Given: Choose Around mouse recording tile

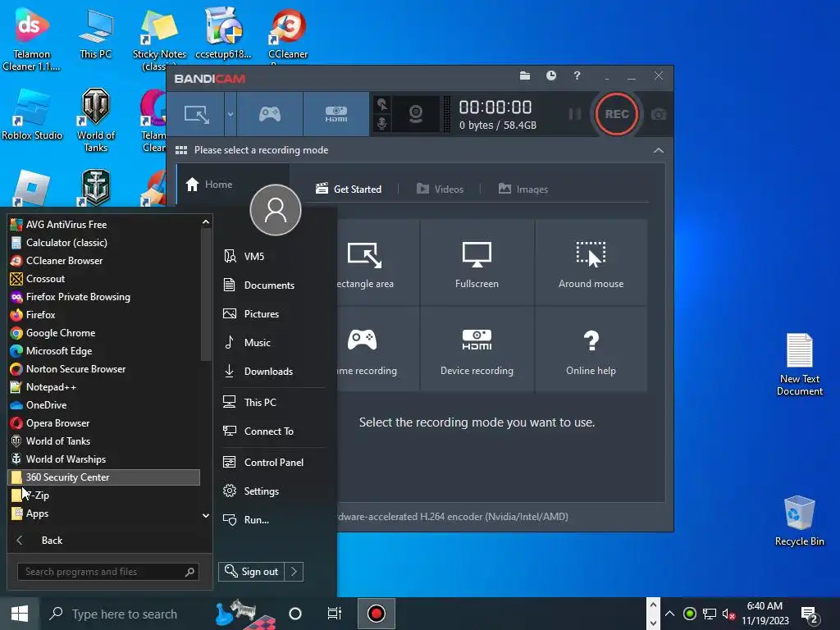Looking at the screenshot, I should coord(591,262).
